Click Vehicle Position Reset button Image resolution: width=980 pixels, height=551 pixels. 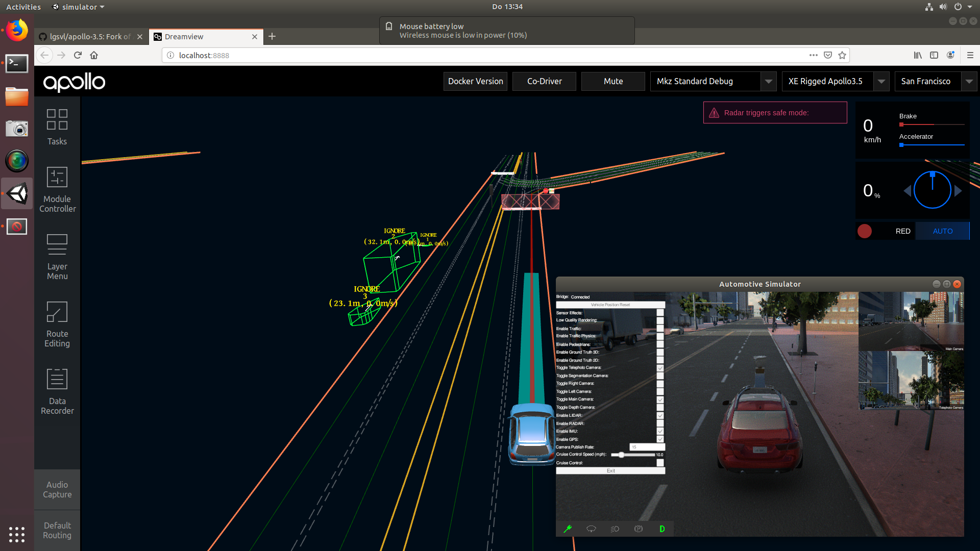tap(610, 305)
